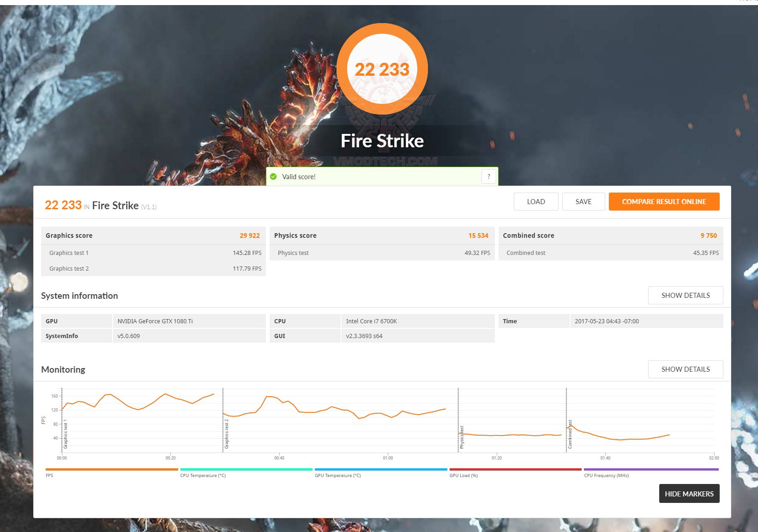Click the SAVE button
758x532 pixels.
[x=583, y=201]
